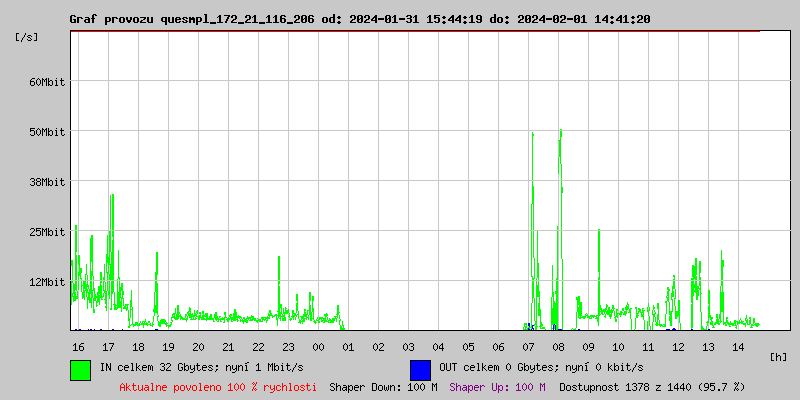Click the red 'Aktualne povoleno 100 % rychlosti' text
Viewport: 800px width, 400px height.
pos(218,387)
